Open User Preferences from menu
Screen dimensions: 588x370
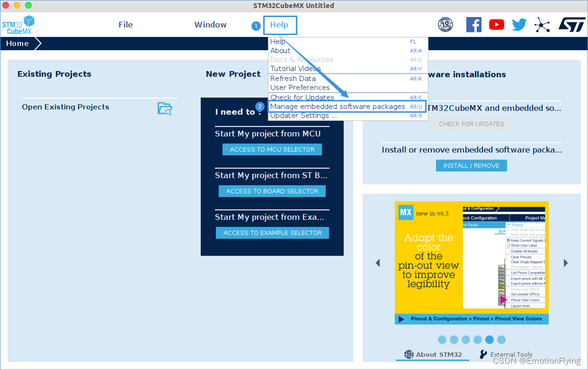click(x=348, y=88)
